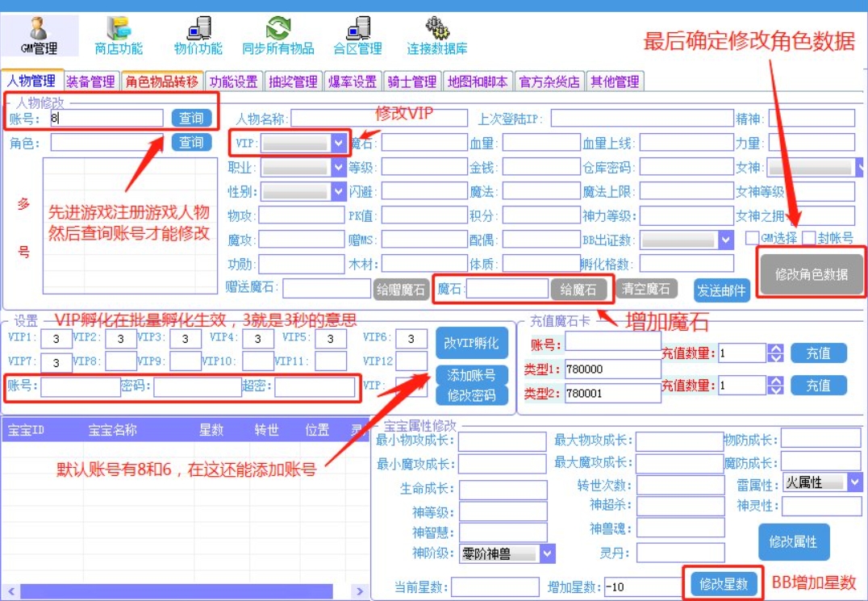This screenshot has height=601, width=868.
Task: Click the 商店功能 toolbar icon
Action: (x=119, y=30)
